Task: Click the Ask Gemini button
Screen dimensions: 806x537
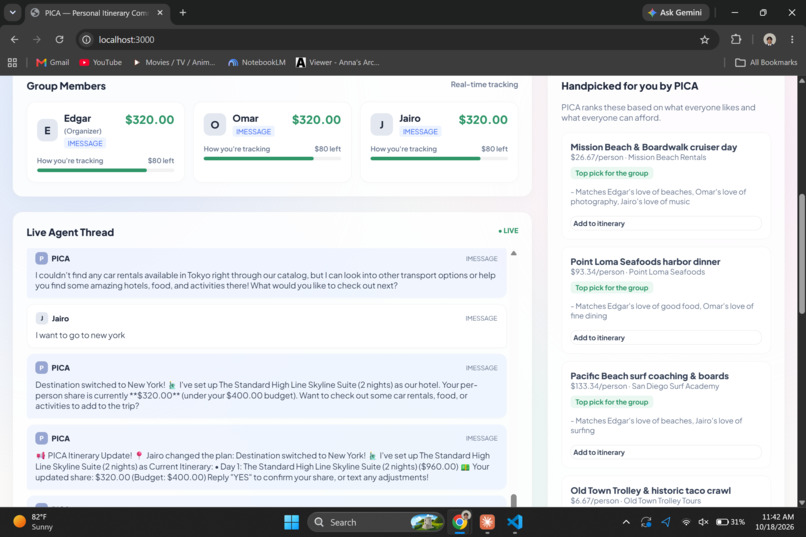Action: coord(675,13)
